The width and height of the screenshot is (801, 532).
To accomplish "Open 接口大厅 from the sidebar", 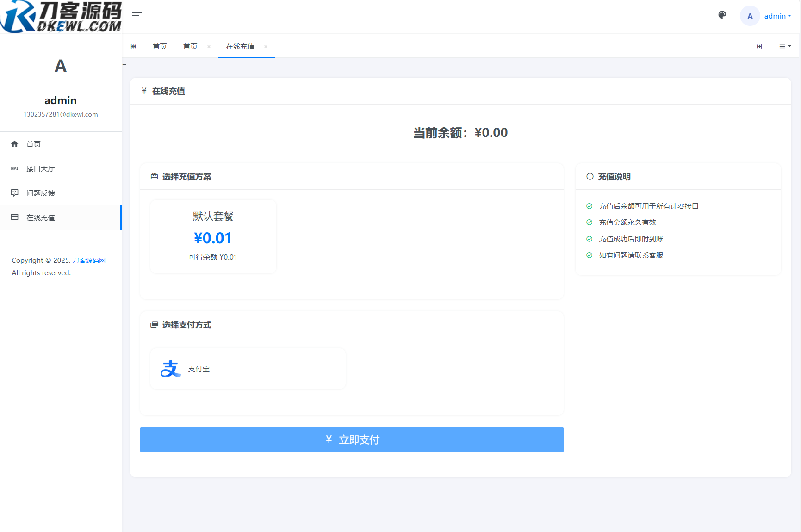I will pyautogui.click(x=39, y=168).
